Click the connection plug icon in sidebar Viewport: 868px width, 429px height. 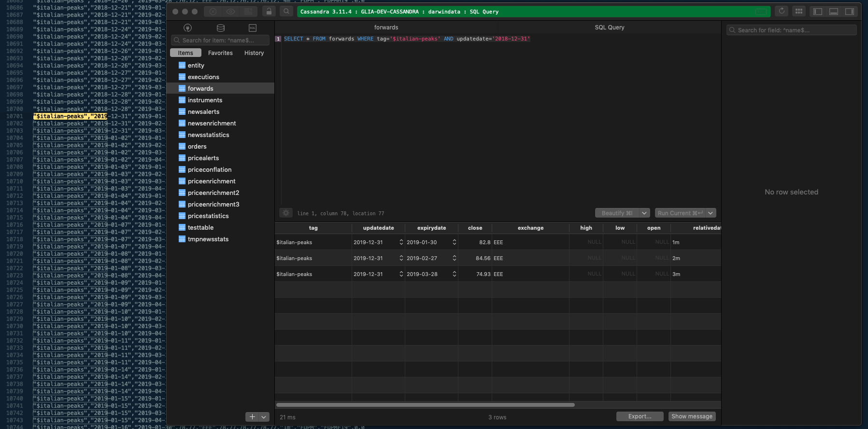coord(188,28)
